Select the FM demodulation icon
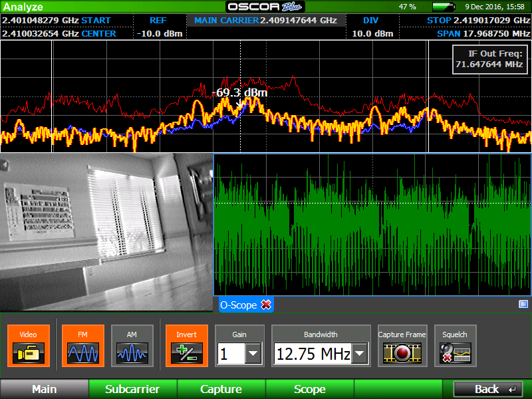532x399 pixels. (82, 346)
